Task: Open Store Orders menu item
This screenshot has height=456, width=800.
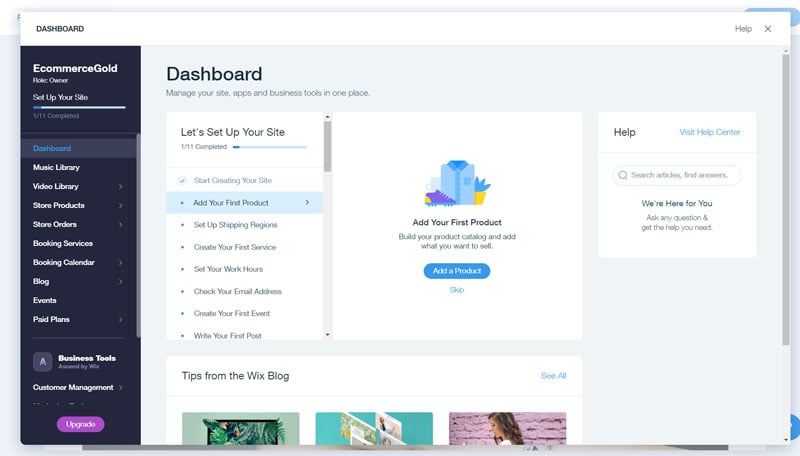Action: click(55, 224)
